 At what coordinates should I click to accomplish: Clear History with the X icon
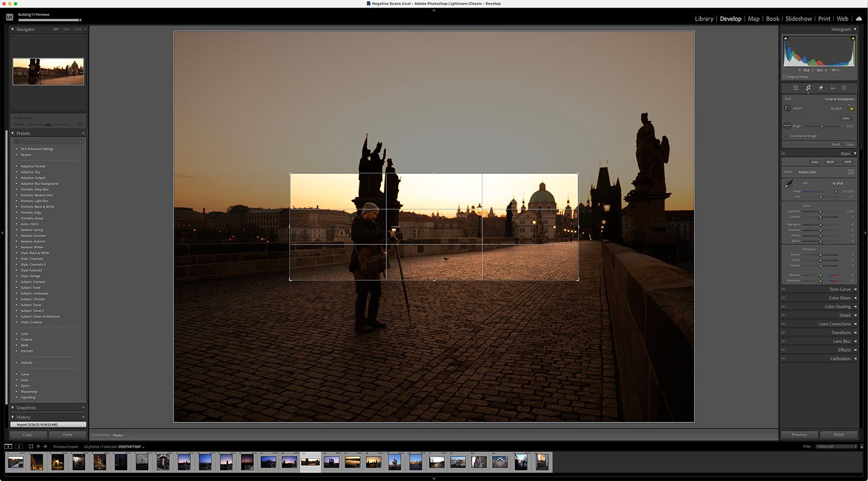click(x=83, y=417)
